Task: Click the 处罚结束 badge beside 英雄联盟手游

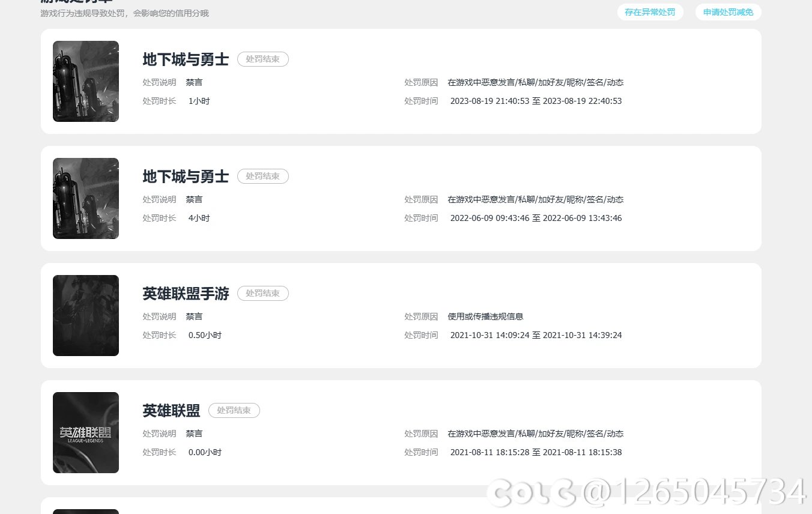Action: point(263,294)
